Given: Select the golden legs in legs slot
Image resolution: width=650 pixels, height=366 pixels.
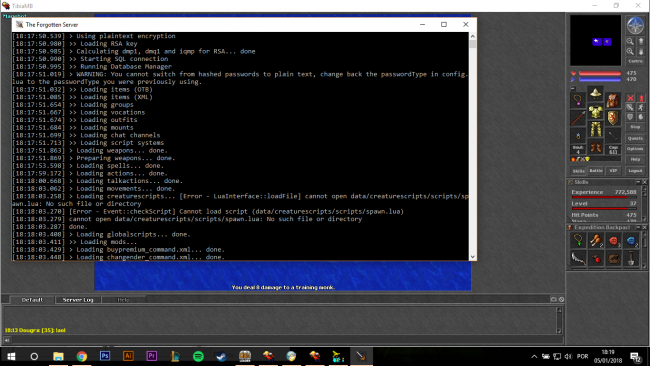Looking at the screenshot, I should click(595, 130).
